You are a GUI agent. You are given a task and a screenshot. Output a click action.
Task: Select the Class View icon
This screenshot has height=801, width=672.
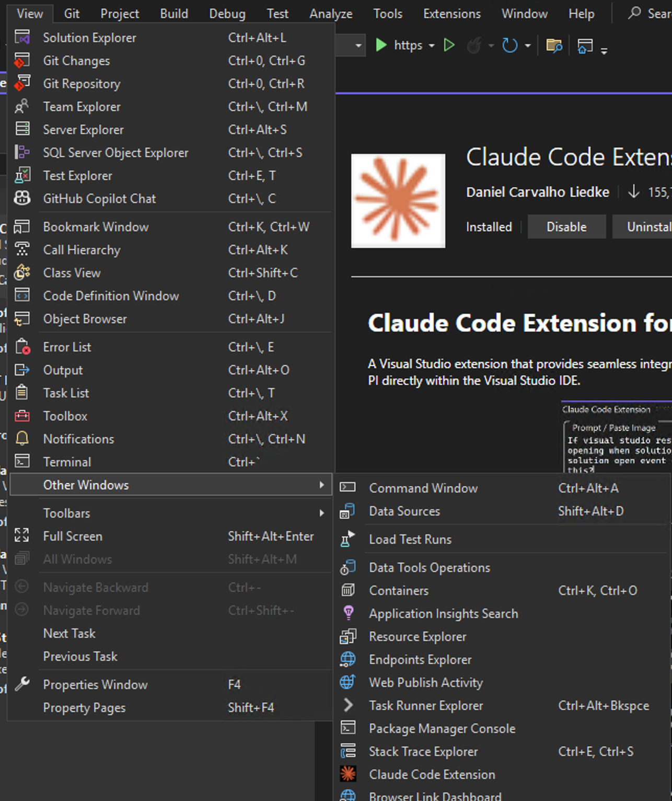22,273
